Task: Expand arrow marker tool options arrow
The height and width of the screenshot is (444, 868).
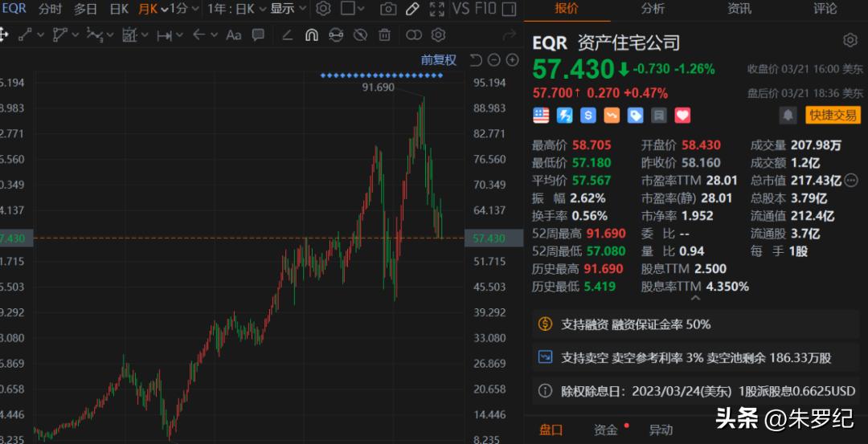Action: coord(215,35)
